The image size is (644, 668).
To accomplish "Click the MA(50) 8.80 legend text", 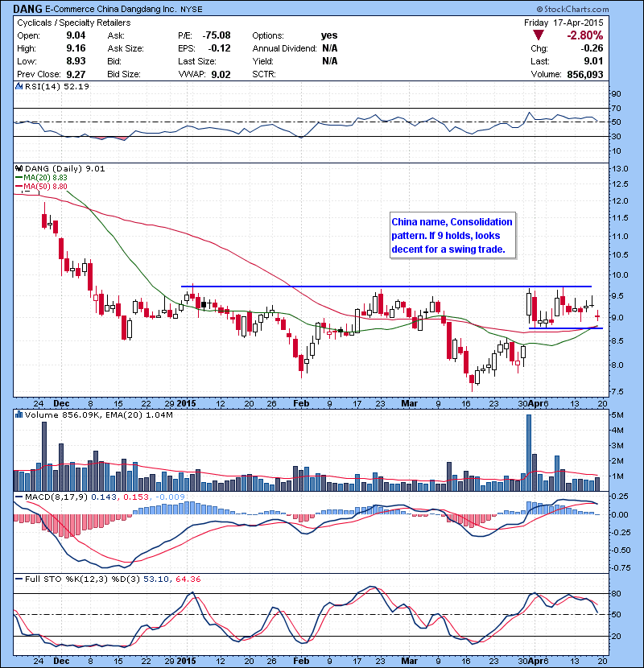I will click(x=45, y=186).
